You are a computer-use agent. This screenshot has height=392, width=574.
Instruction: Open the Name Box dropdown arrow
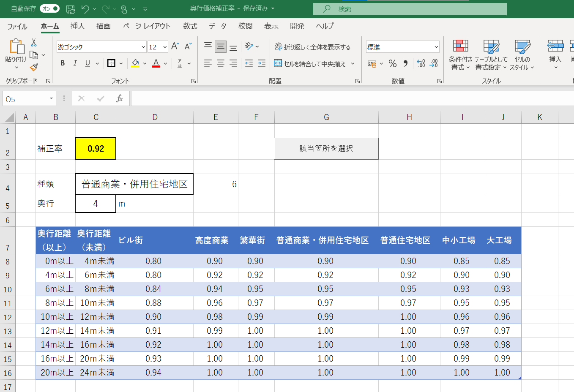[51, 99]
